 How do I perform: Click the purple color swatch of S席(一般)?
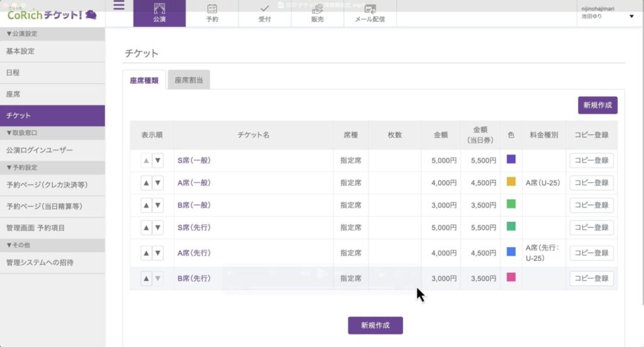pyautogui.click(x=511, y=160)
